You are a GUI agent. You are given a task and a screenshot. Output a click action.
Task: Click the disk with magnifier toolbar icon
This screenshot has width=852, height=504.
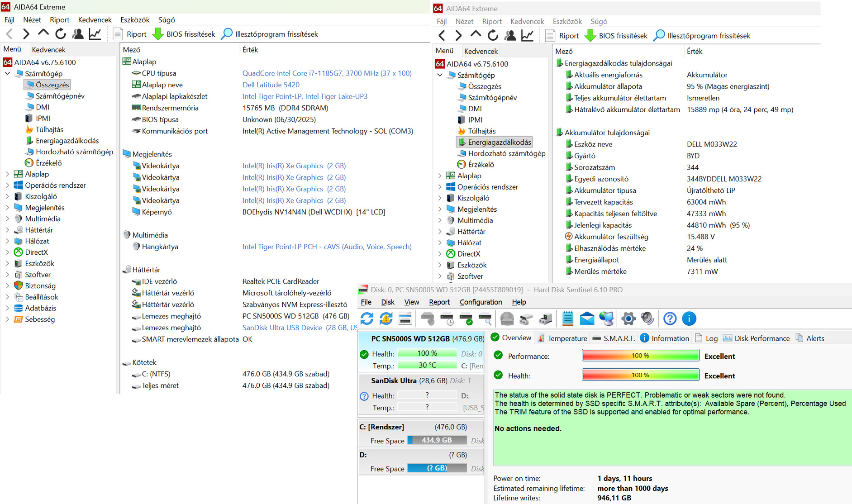coord(485,319)
